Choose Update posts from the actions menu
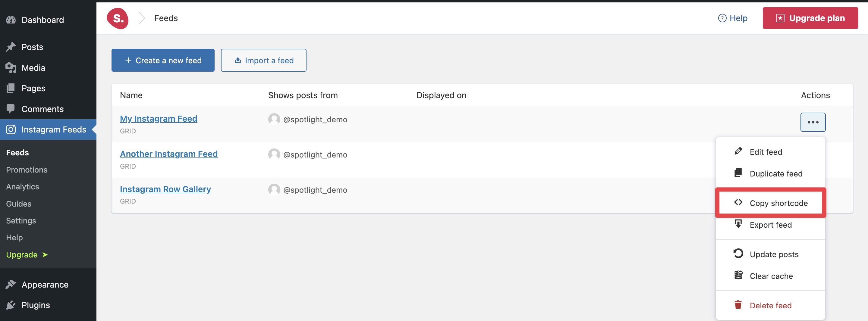Screen dimensions: 868x321 point(770,254)
